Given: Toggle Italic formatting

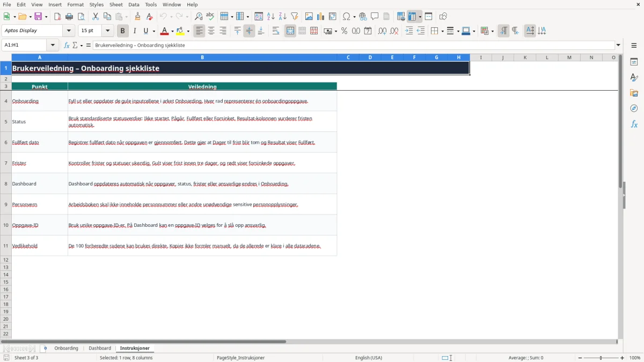Looking at the screenshot, I should [x=135, y=31].
